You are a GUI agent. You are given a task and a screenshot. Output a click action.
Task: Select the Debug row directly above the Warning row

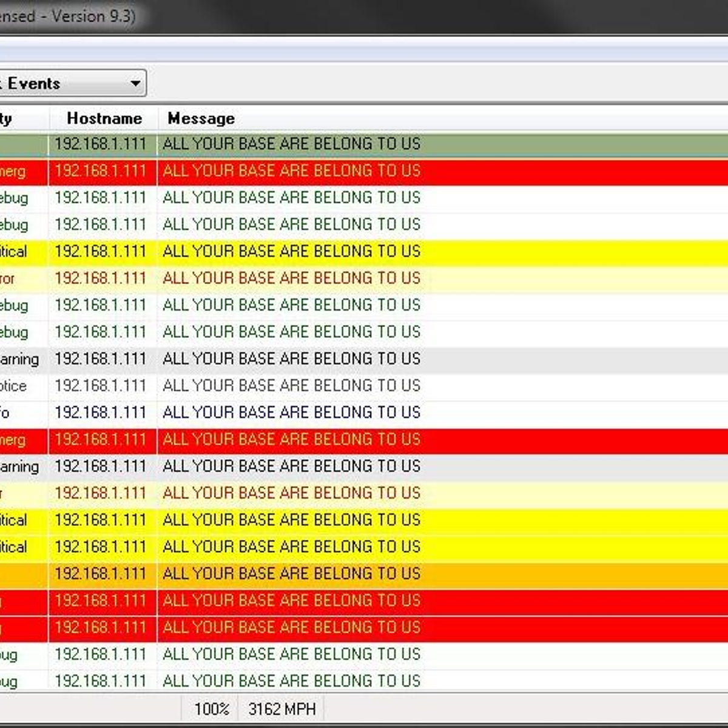291,332
